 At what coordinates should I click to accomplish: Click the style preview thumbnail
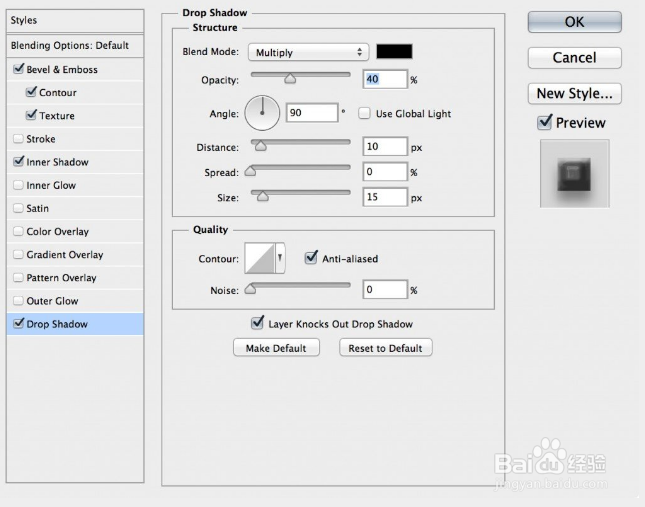[x=575, y=174]
